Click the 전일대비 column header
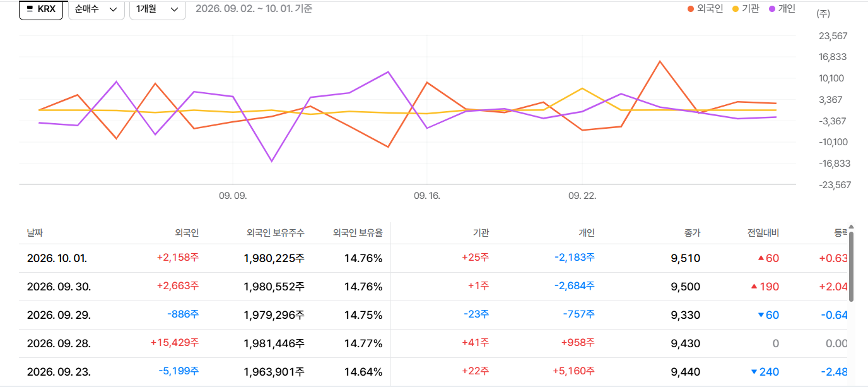868x387 pixels. click(763, 233)
